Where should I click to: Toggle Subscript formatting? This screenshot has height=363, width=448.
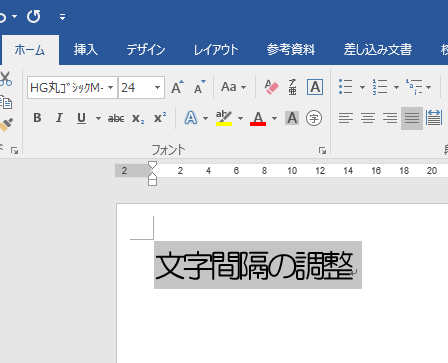tap(138, 118)
